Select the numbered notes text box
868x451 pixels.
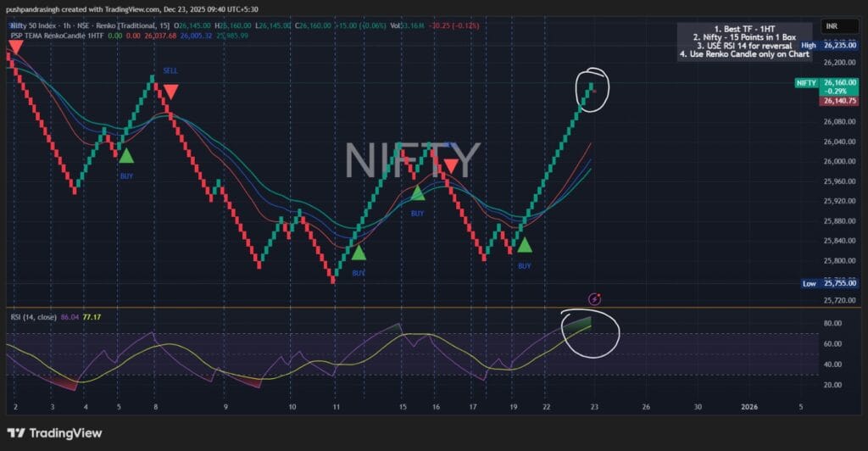[x=742, y=41]
